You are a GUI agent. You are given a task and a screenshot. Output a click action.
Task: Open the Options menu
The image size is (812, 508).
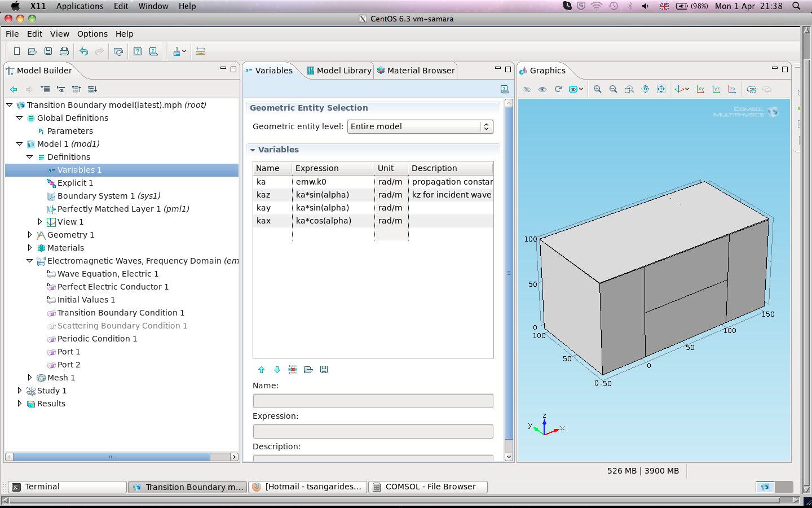[x=92, y=34]
